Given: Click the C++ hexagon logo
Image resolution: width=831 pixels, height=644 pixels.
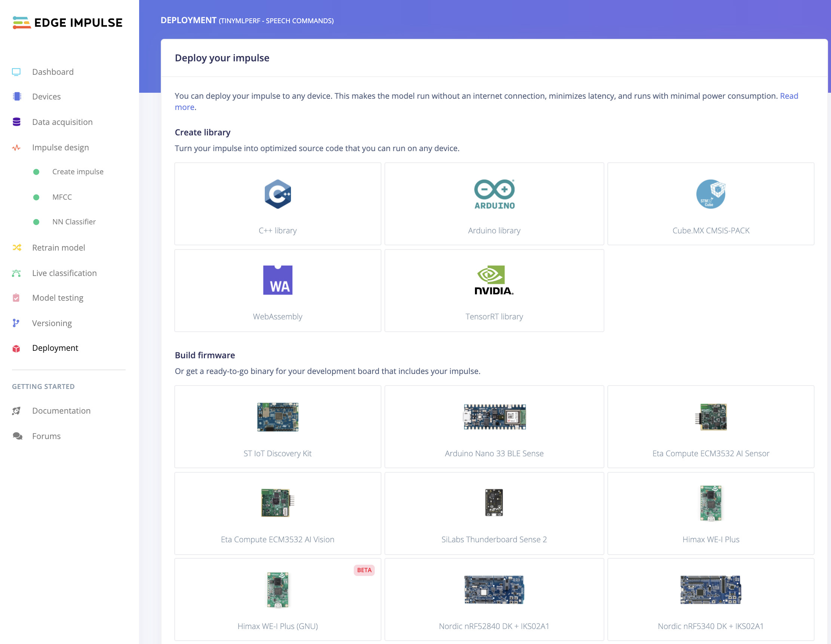Looking at the screenshot, I should 278,194.
